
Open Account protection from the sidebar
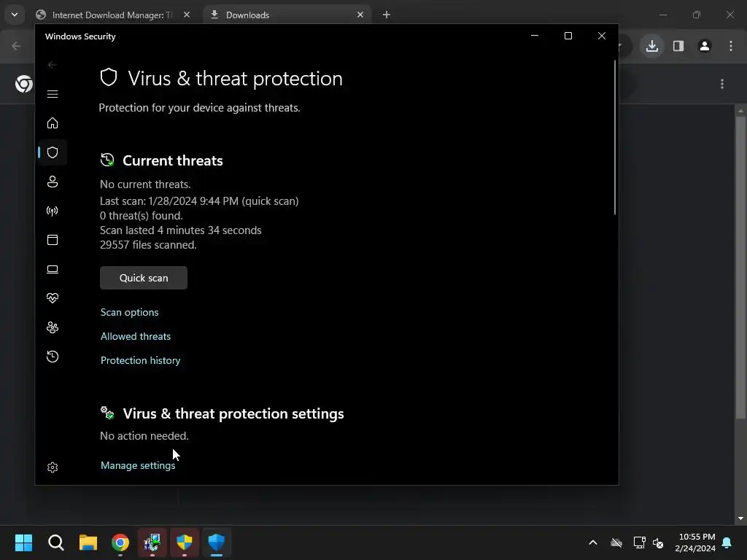[53, 182]
